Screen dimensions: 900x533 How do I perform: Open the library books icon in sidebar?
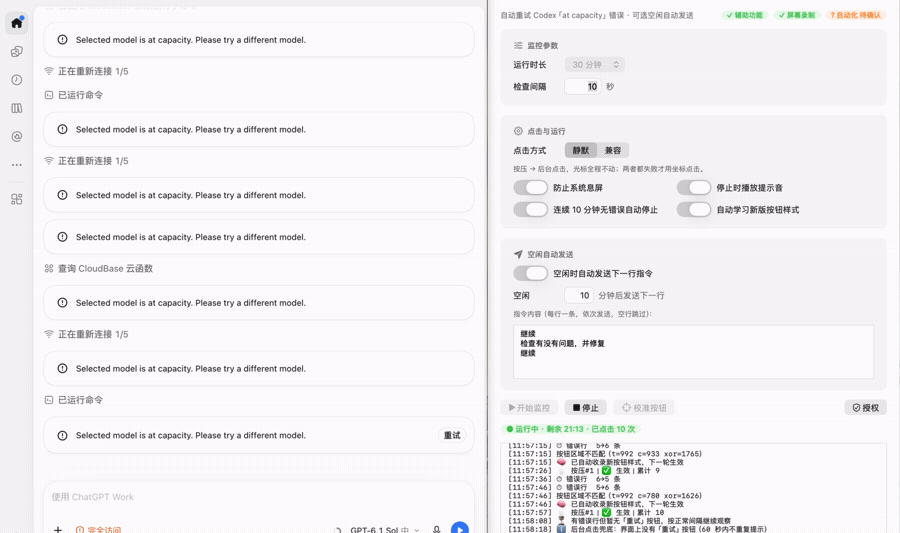(17, 108)
